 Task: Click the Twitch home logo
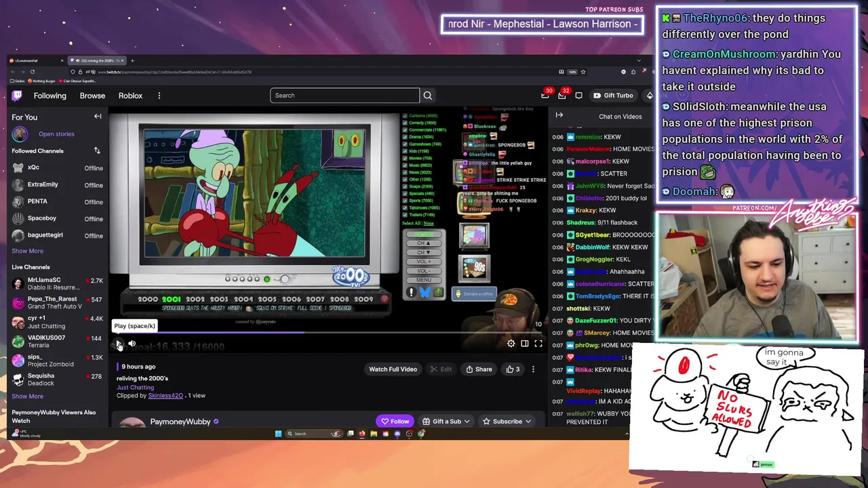pos(17,96)
